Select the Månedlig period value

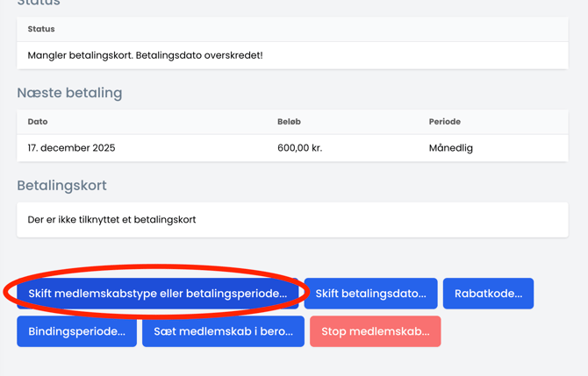pyautogui.click(x=450, y=148)
